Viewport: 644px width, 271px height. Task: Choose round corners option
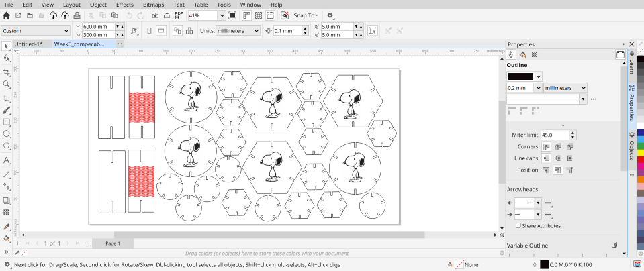coord(558,146)
